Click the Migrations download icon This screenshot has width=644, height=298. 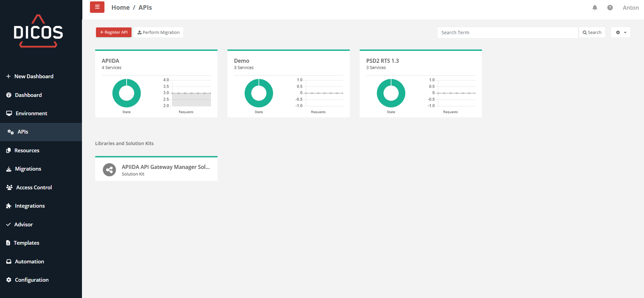[x=9, y=169]
